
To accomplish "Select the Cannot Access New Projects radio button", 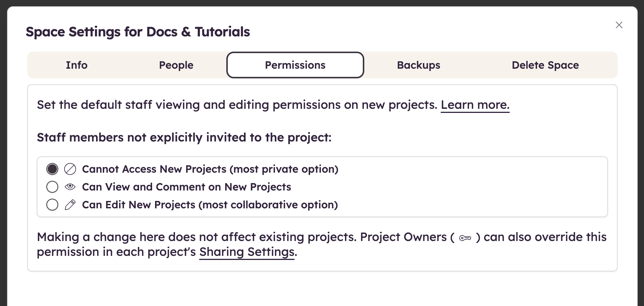I will [x=52, y=169].
